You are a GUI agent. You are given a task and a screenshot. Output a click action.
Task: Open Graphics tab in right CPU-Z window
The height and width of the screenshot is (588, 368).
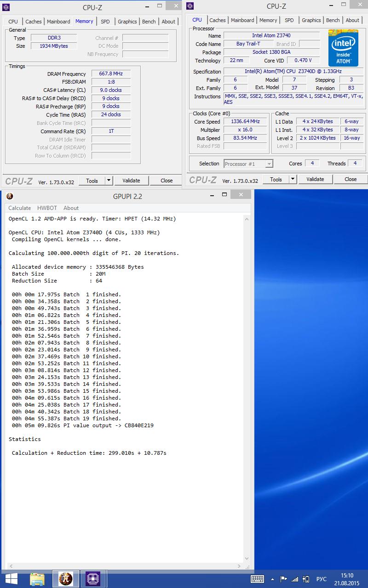[x=311, y=20]
